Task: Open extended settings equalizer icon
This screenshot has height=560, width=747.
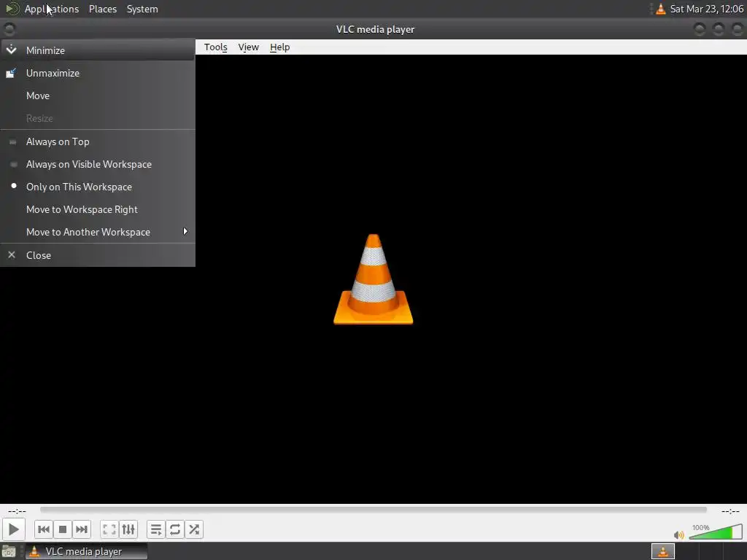Action: [x=128, y=529]
